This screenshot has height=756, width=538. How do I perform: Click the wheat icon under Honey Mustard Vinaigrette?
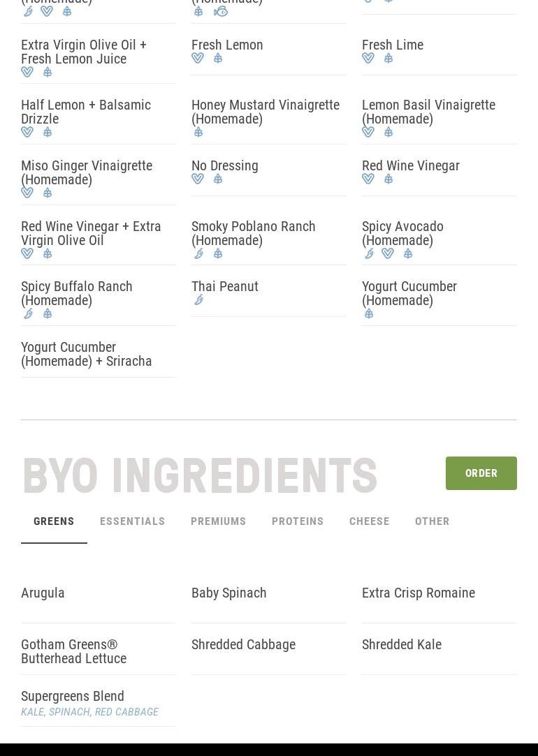198,132
